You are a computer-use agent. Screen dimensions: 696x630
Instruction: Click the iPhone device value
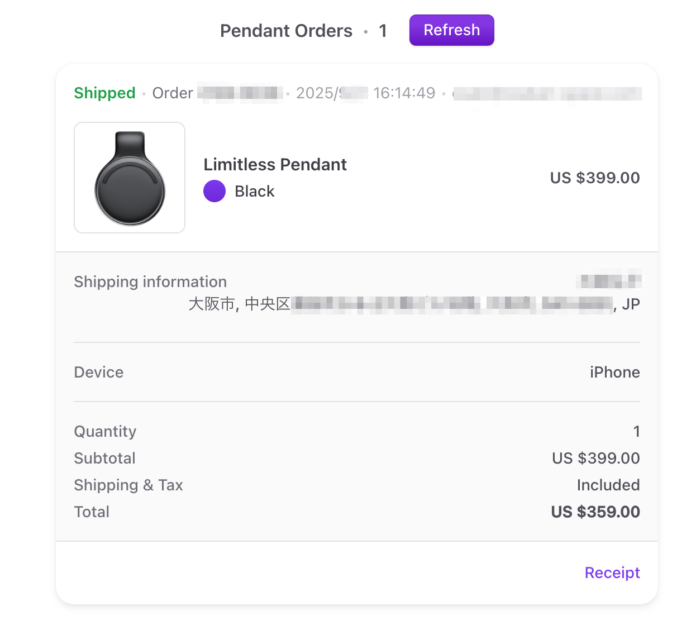[614, 372]
